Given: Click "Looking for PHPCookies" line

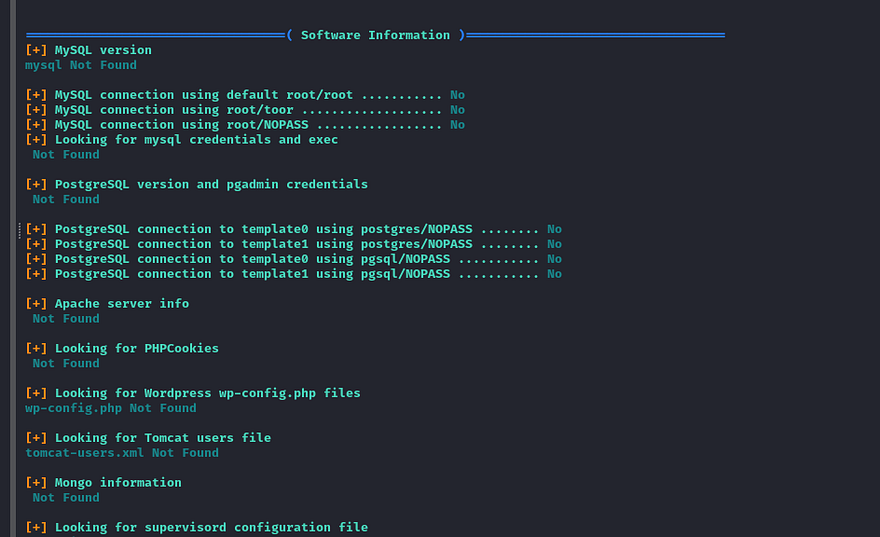Looking at the screenshot, I should (x=122, y=348).
